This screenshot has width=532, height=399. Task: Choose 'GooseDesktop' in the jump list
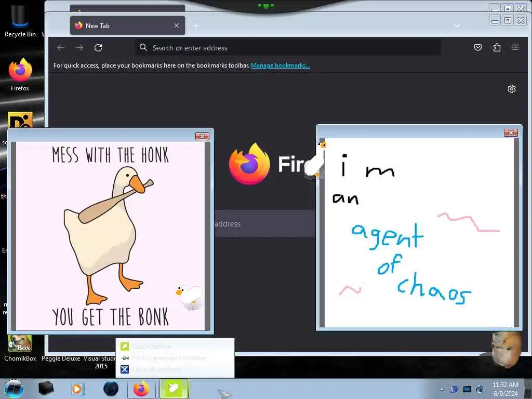(x=175, y=347)
